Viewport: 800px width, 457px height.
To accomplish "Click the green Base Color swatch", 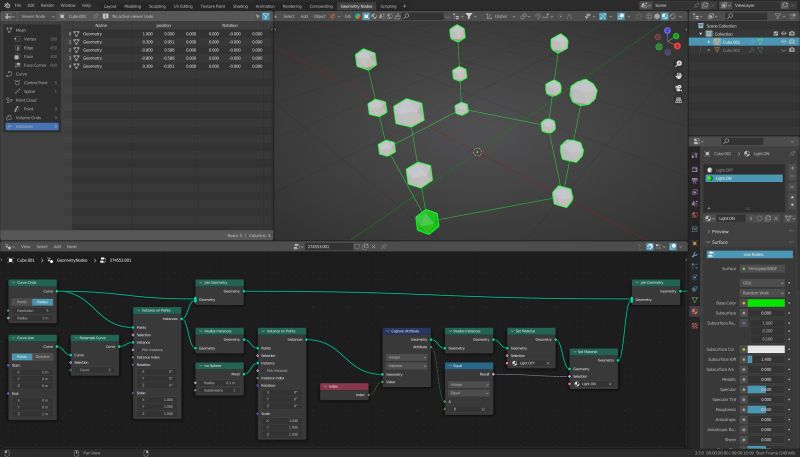I will pos(766,303).
